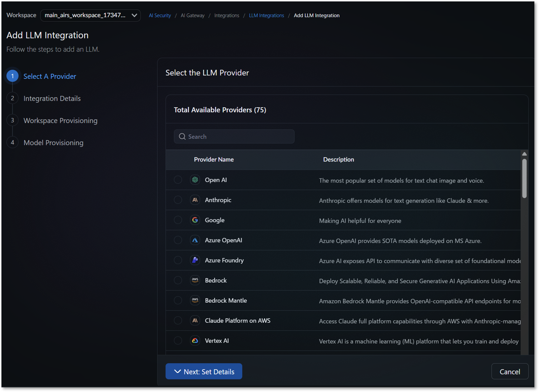Open the AI Security breadcrumb link
This screenshot has width=539, height=392.
pos(160,15)
